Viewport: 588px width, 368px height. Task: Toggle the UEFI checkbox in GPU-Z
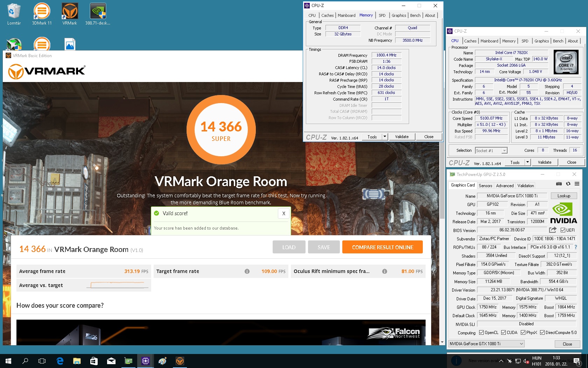(563, 230)
